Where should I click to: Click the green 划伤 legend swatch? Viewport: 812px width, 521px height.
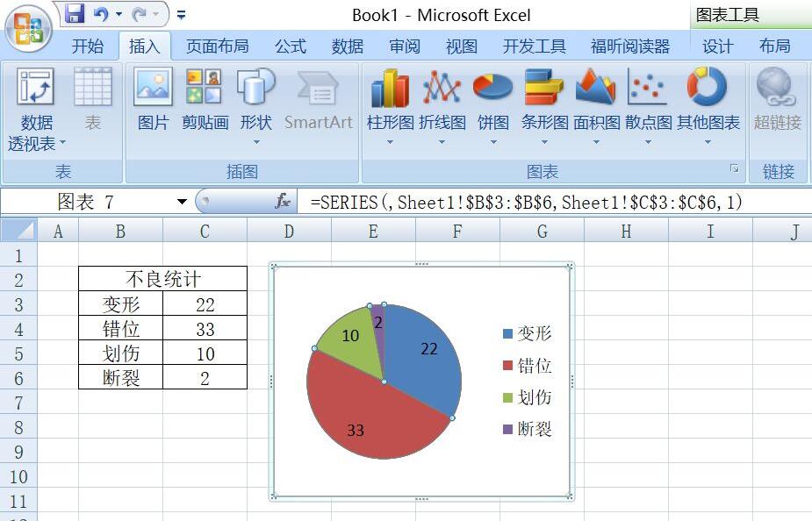[x=507, y=397]
